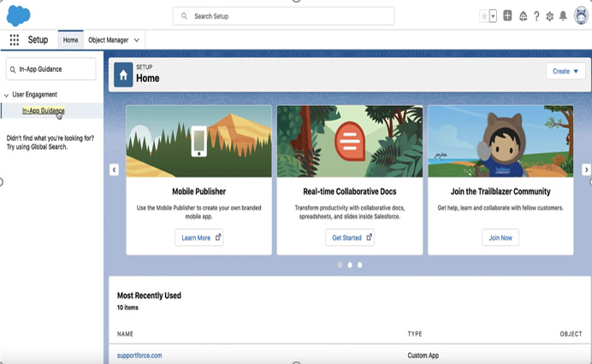Open the user profile avatar
592x364 pixels.
[x=580, y=16]
